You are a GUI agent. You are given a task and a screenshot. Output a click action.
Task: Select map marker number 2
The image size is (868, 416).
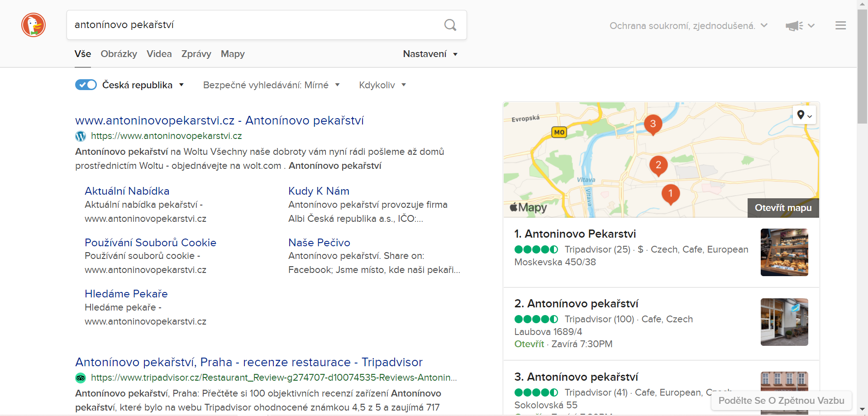pyautogui.click(x=658, y=166)
